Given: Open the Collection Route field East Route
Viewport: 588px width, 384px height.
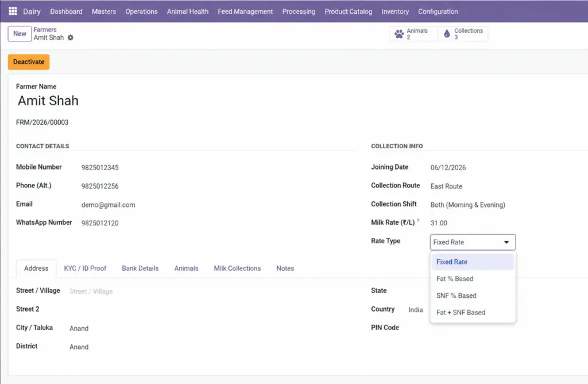Looking at the screenshot, I should (446, 186).
